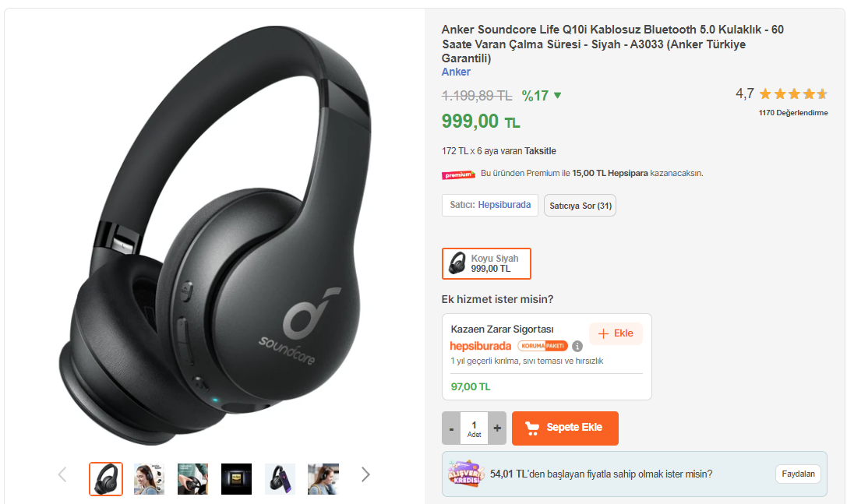Click right chevron to see more thumbnails

[365, 474]
